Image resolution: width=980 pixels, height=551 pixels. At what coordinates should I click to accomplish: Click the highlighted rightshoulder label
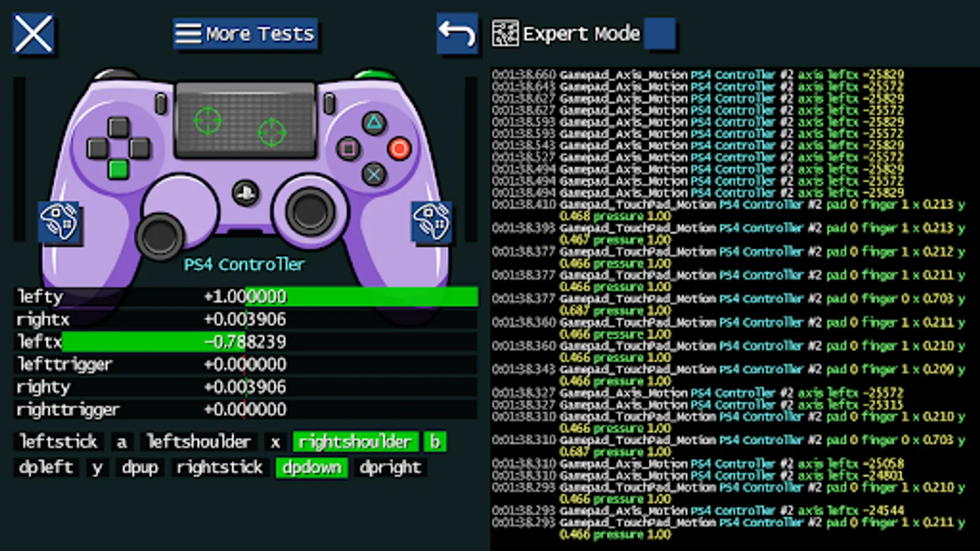coord(355,441)
